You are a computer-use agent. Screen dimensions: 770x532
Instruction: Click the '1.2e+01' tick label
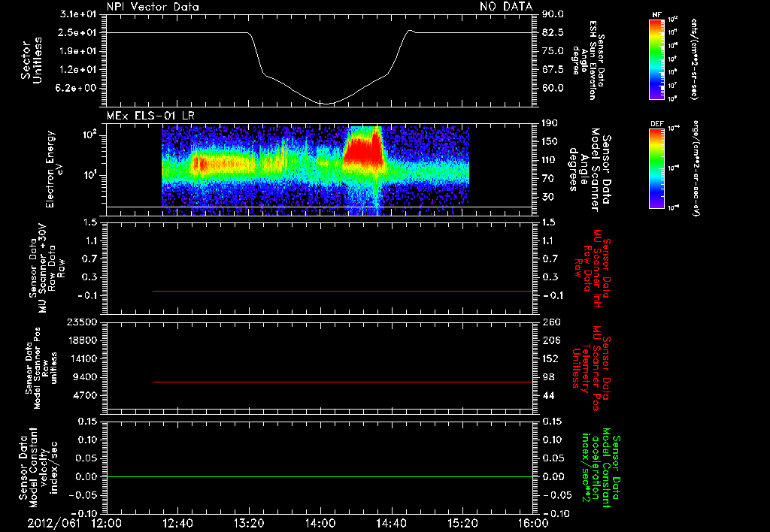point(78,70)
